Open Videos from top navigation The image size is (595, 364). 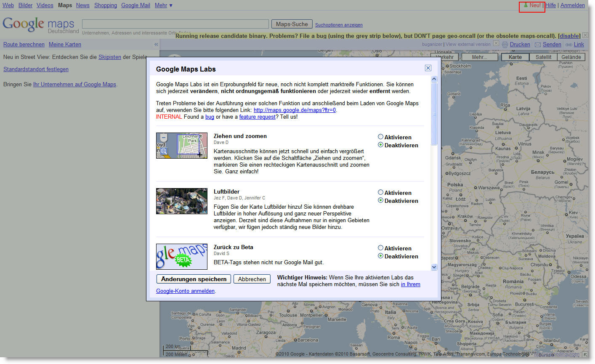coord(45,5)
